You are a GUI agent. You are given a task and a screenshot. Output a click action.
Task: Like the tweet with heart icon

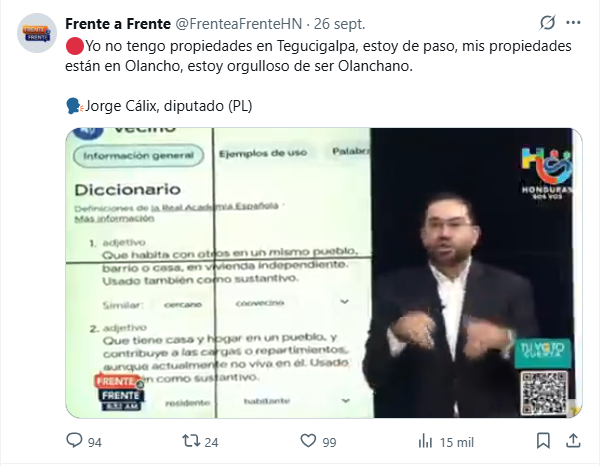[x=308, y=441]
